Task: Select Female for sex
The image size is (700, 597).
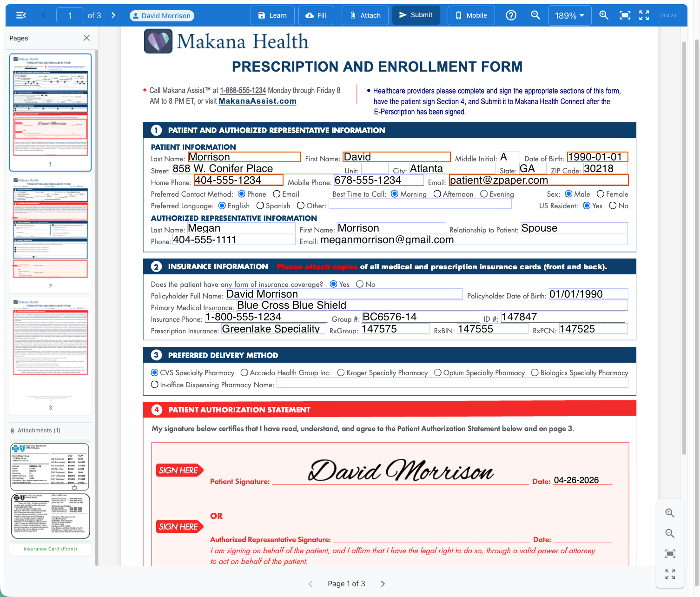Action: (x=601, y=194)
